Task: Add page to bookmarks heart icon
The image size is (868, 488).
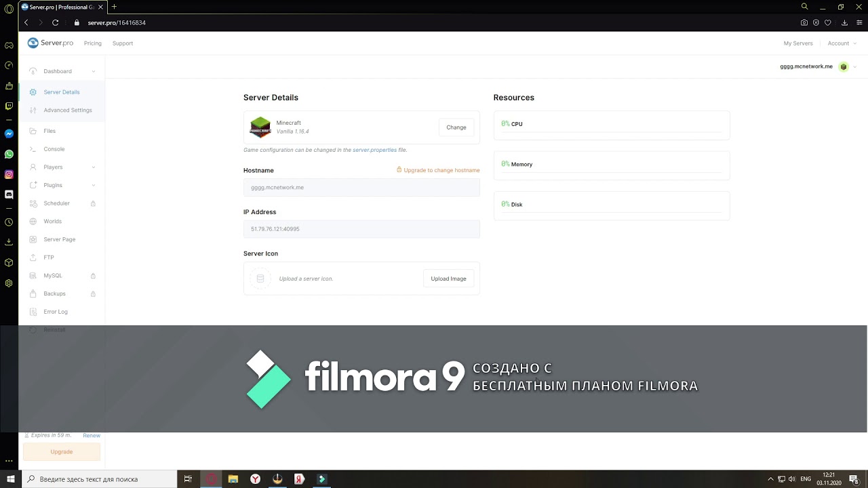Action: pos(828,22)
